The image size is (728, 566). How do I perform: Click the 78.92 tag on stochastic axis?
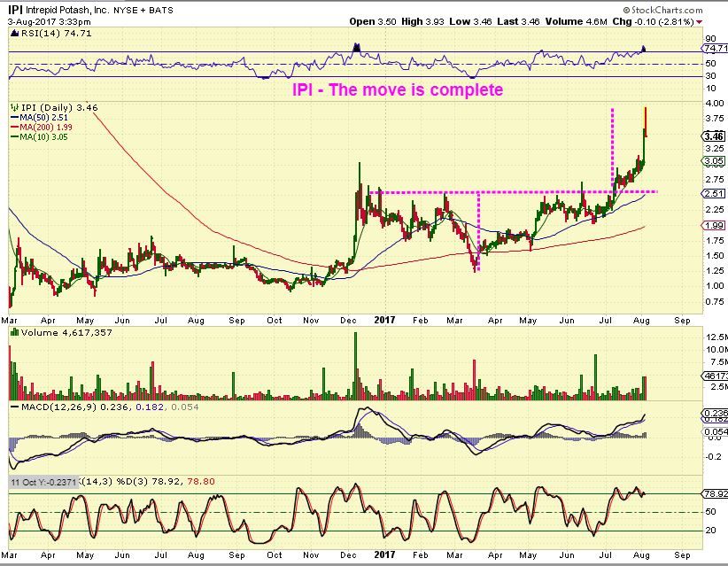(716, 493)
